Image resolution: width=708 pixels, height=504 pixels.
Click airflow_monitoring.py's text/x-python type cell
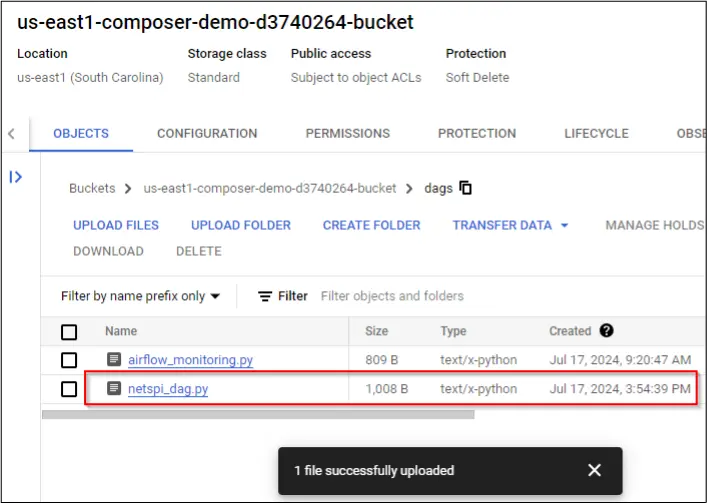coord(479,360)
